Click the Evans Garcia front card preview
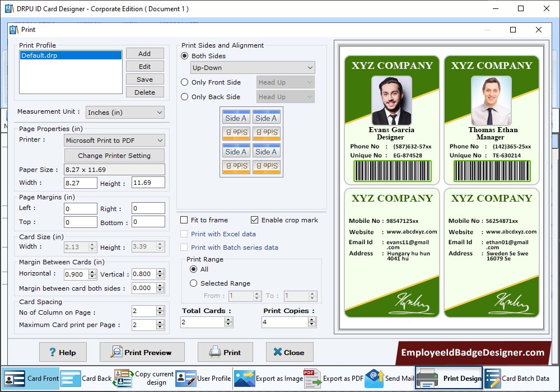This screenshot has height=392, width=560. [392, 120]
